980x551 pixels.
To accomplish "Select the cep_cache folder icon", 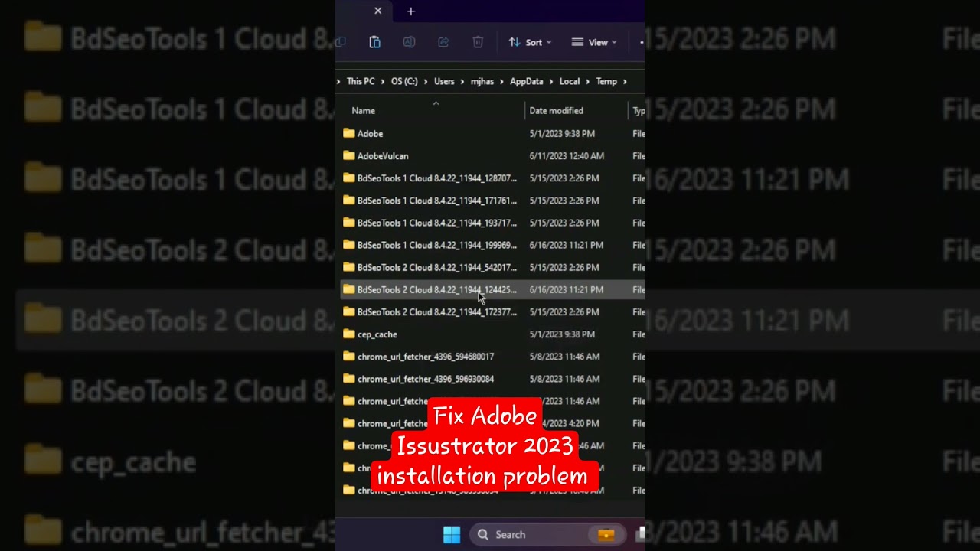I will click(x=349, y=334).
